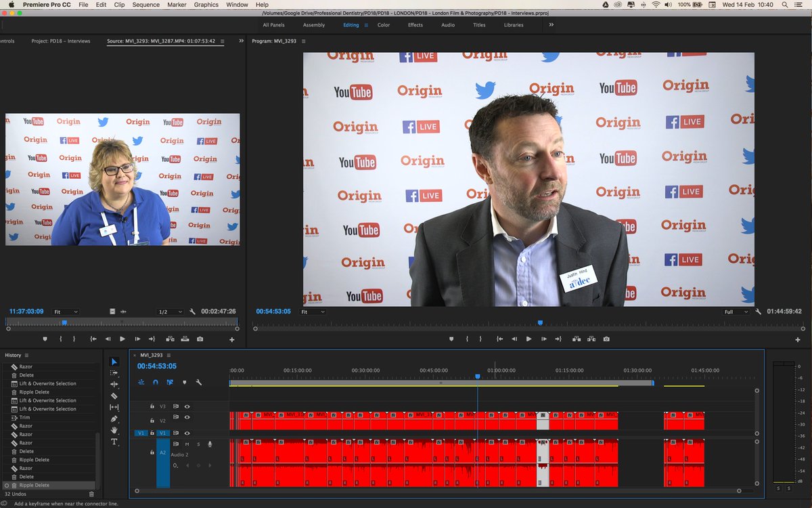This screenshot has height=508, width=812.
Task: Click the timeline timecode 00:54:53:05
Action: coord(157,366)
